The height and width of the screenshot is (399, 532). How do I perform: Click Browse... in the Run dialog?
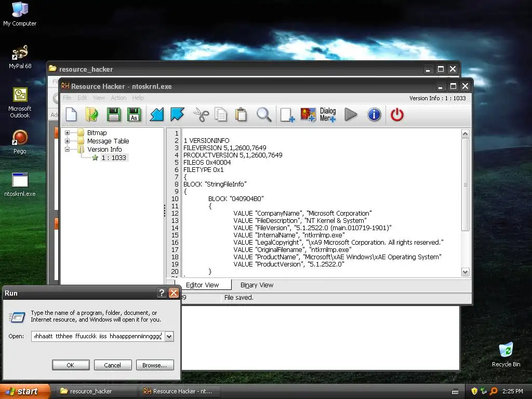click(155, 365)
